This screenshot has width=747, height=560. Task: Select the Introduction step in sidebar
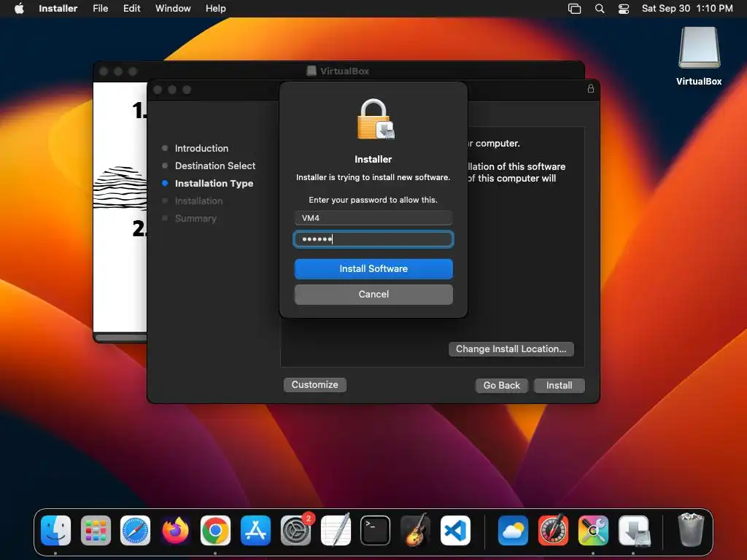click(x=201, y=148)
